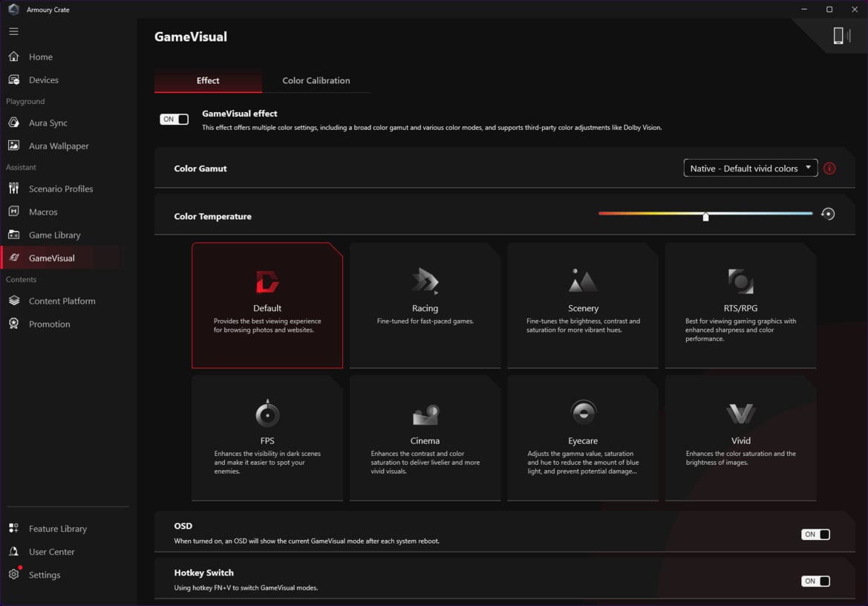Maximize the Armoury Crate window
Screen dimensions: 868x606
[829, 10]
